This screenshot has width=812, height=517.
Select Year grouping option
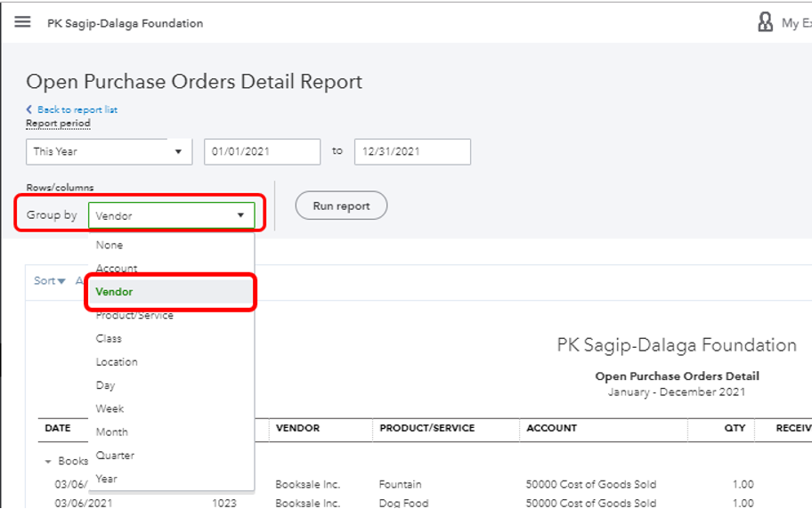(x=172, y=479)
